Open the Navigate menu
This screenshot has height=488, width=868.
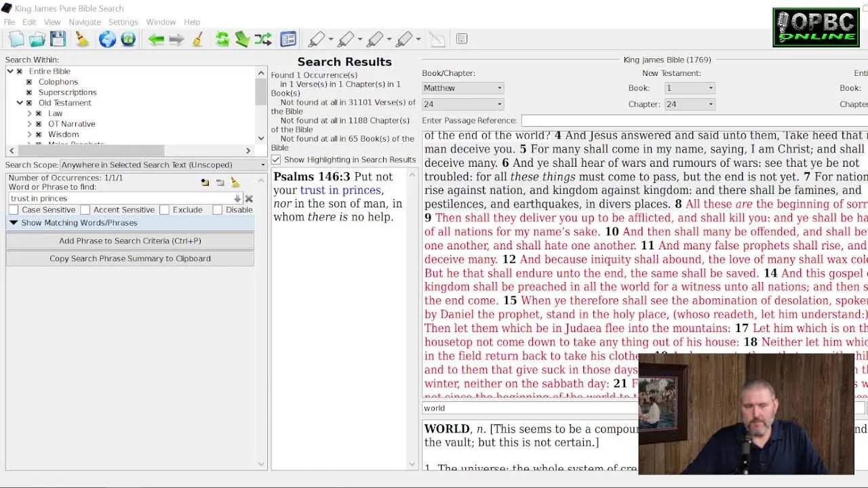tap(85, 22)
